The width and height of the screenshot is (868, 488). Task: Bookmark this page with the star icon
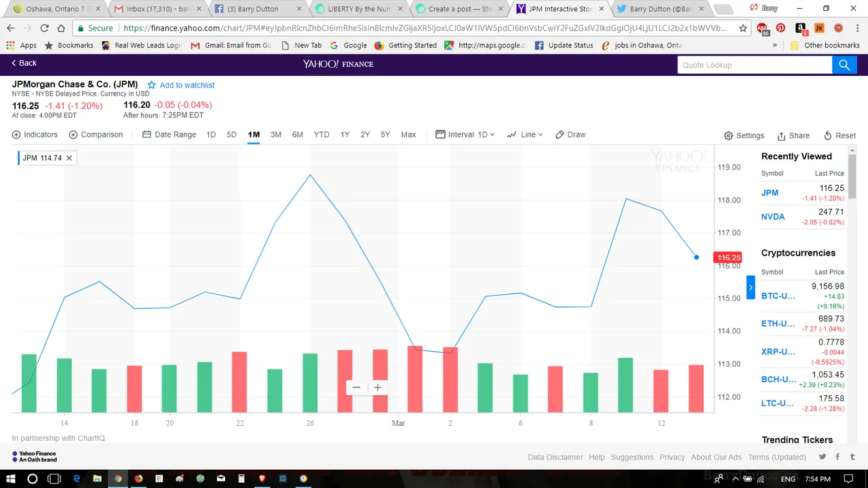[x=743, y=28]
